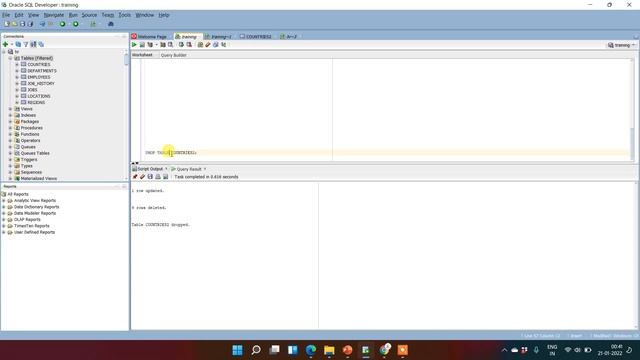Image resolution: width=640 pixels, height=360 pixels.
Task: Click the 'Task completed' status message
Action: (x=206, y=177)
